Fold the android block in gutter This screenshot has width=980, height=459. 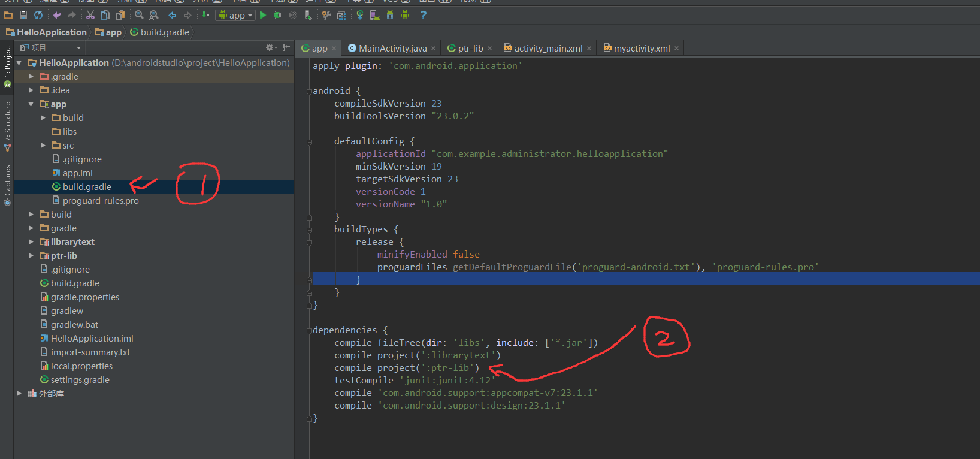(309, 92)
